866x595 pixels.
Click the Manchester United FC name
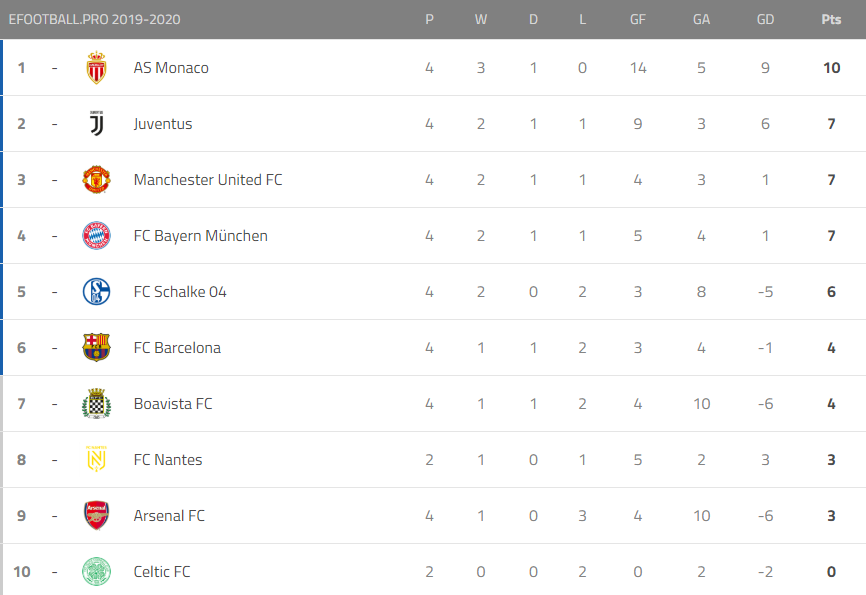(208, 180)
